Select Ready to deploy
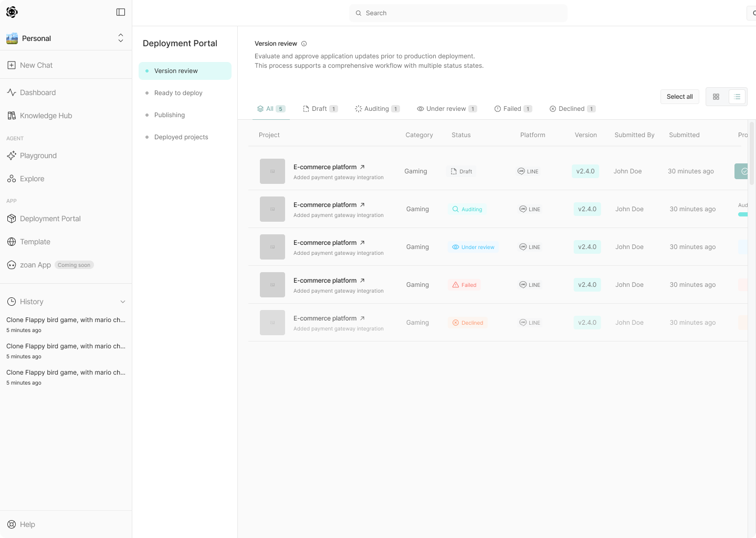This screenshot has height=538, width=756. coord(185,93)
